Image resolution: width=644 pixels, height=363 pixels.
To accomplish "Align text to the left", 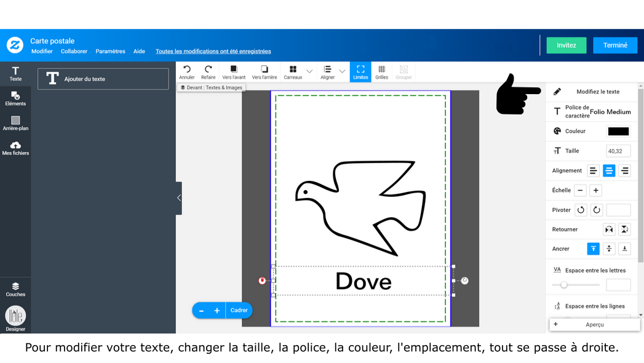I will click(x=593, y=171).
